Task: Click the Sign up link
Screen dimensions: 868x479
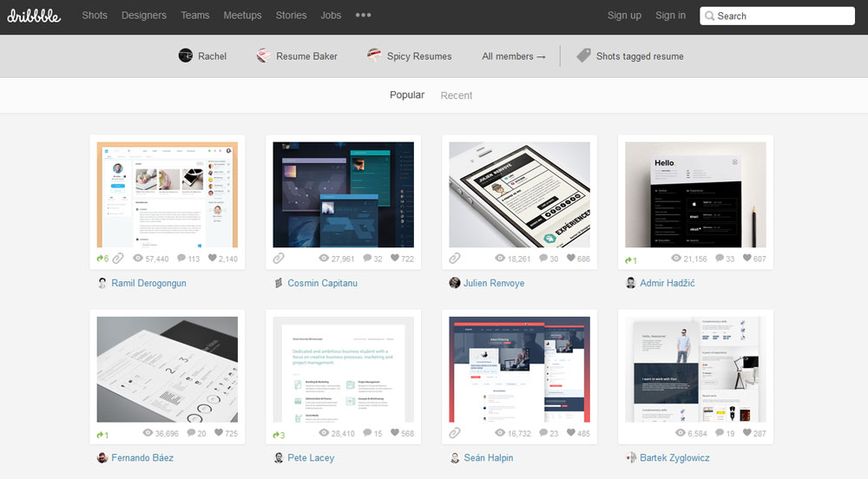Action: click(624, 16)
